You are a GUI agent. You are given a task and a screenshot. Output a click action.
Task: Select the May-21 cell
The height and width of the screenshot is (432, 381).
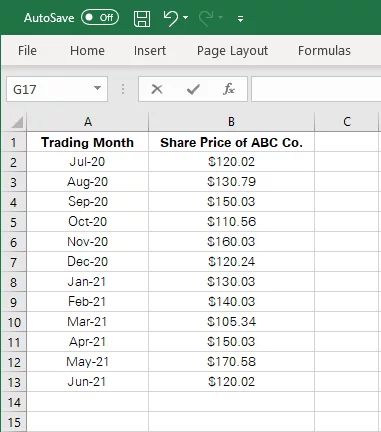pyautogui.click(x=88, y=362)
